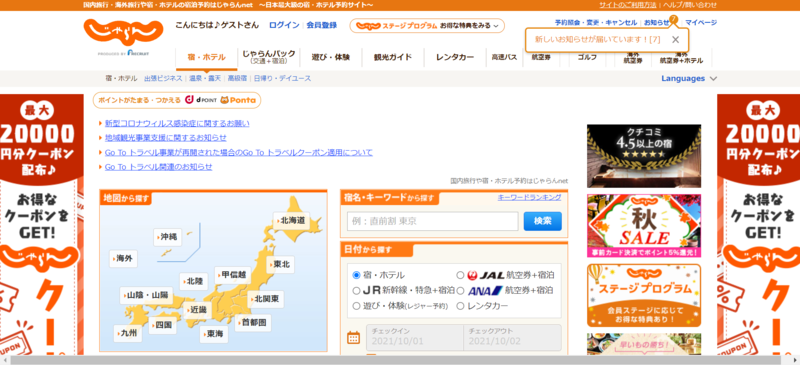Select 東北 on the map

coord(281,264)
